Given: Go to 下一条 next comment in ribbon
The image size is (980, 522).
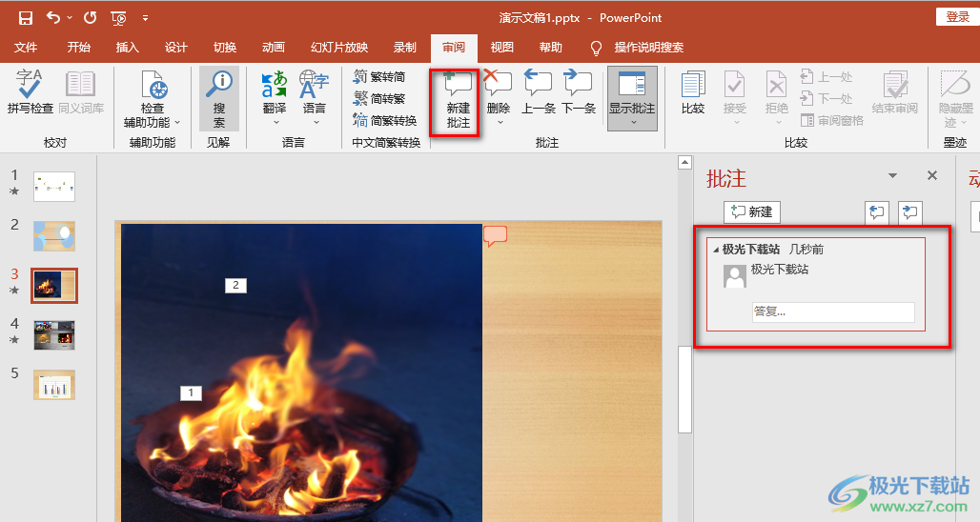Looking at the screenshot, I should (579, 92).
